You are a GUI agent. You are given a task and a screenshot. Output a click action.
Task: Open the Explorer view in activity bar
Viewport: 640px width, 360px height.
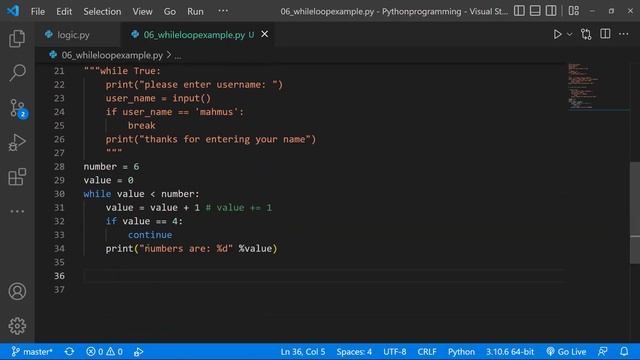pyautogui.click(x=17, y=38)
